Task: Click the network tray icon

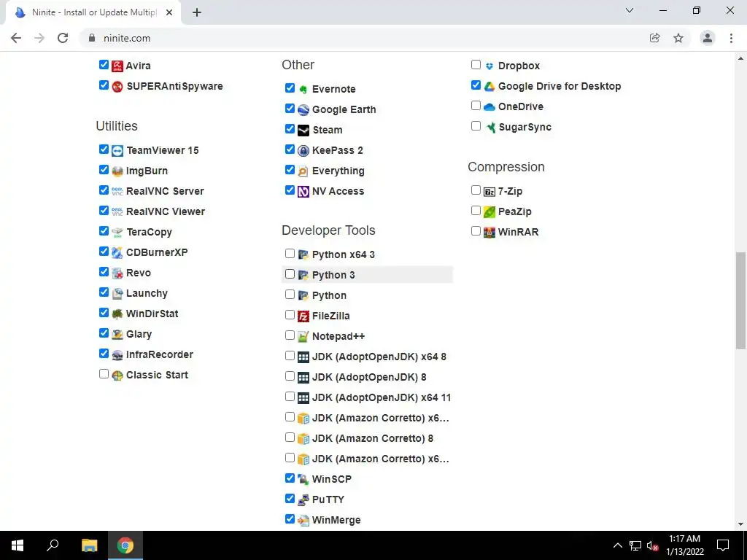Action: click(635, 545)
